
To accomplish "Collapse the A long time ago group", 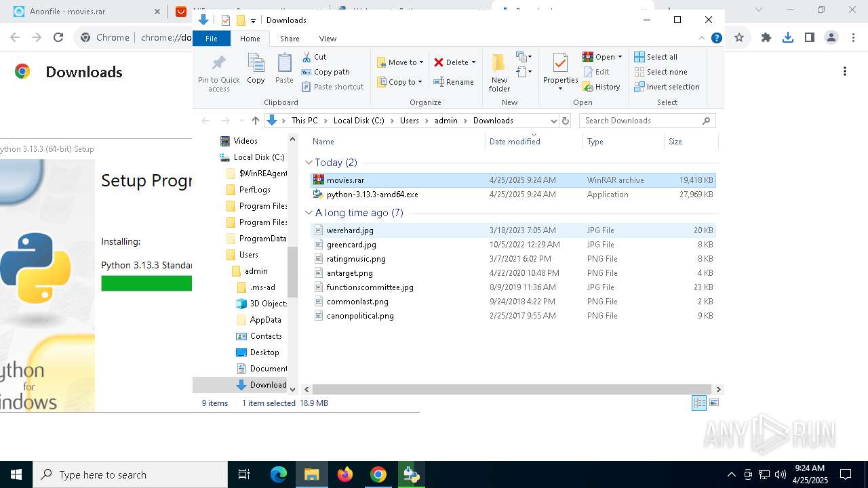I will tap(309, 213).
